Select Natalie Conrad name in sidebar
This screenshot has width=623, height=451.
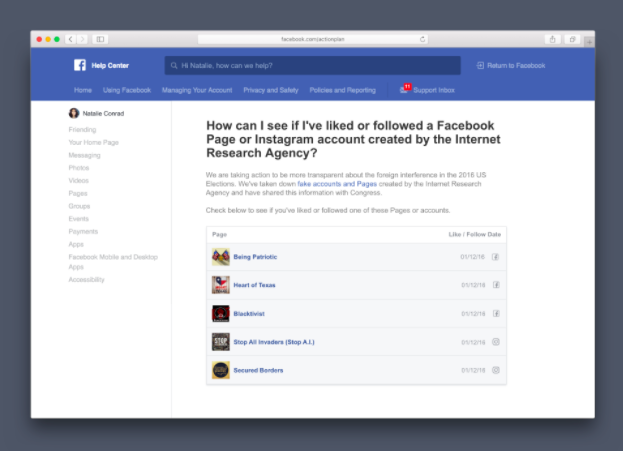(103, 113)
